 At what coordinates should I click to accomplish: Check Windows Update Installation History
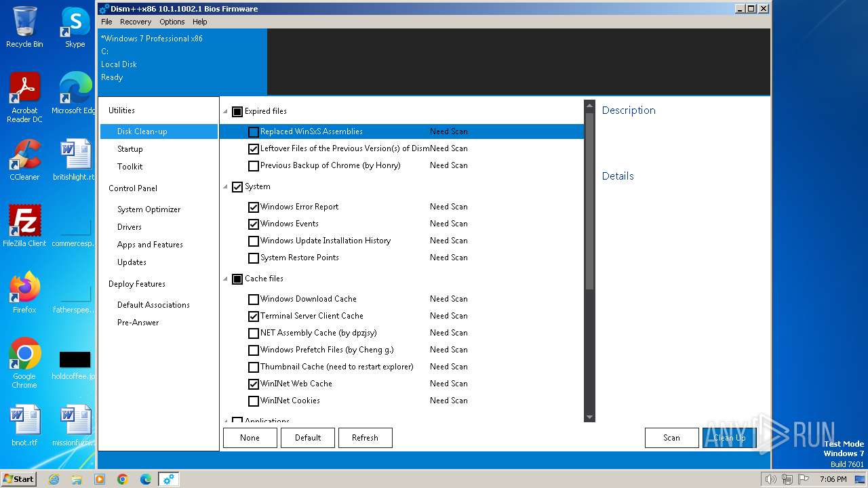(254, 241)
